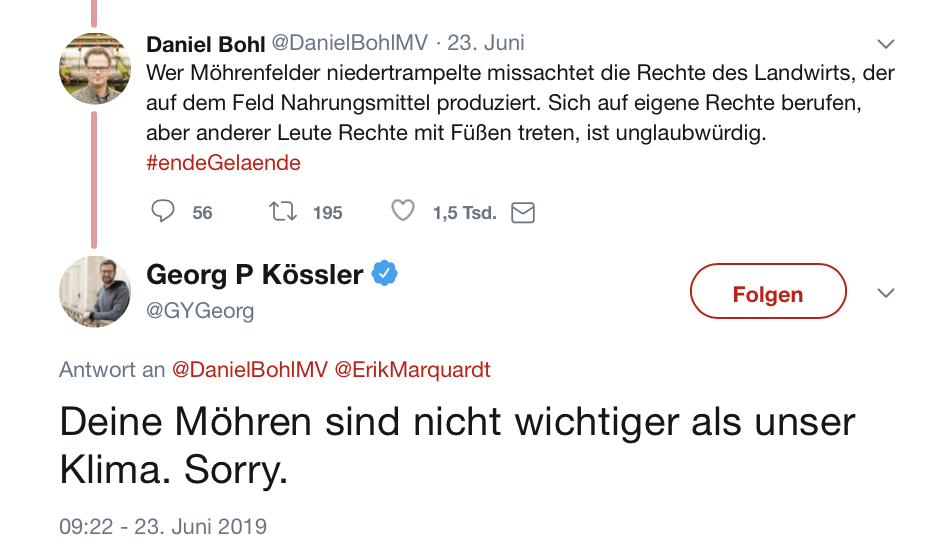Click the blue verified badge
The width and height of the screenshot is (952, 546).
(x=385, y=273)
